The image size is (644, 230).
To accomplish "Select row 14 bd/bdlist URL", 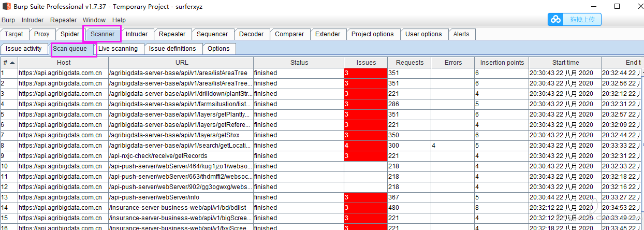I will tap(181, 208).
